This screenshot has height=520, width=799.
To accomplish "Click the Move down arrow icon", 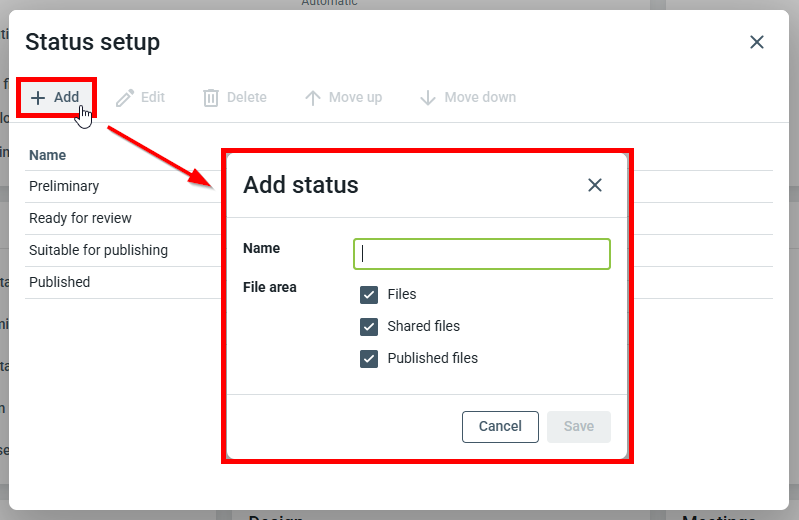I will (428, 98).
